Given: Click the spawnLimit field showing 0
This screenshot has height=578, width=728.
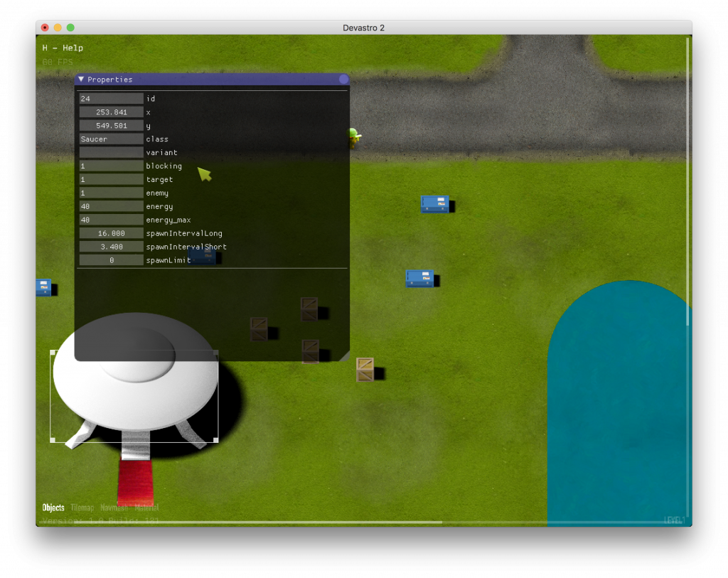Looking at the screenshot, I should point(112,260).
